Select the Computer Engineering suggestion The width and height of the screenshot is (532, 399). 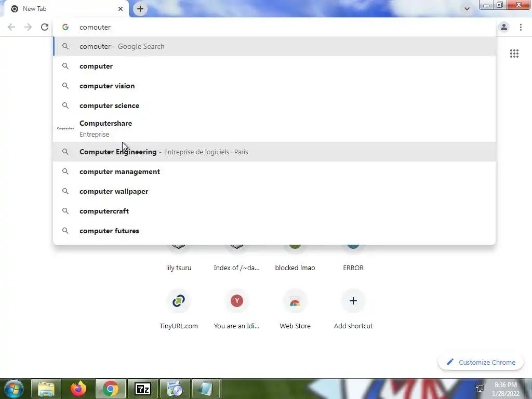pos(275,152)
